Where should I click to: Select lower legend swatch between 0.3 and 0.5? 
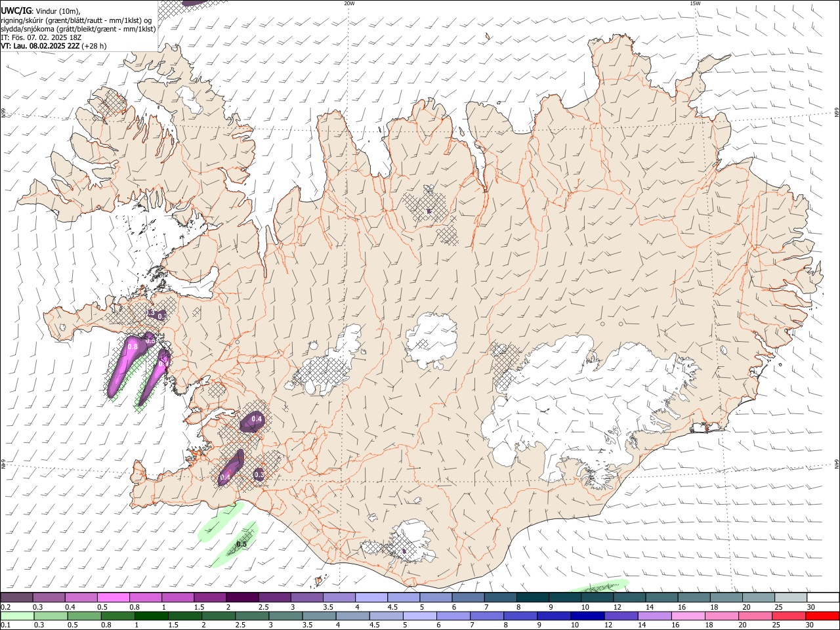click(51, 616)
